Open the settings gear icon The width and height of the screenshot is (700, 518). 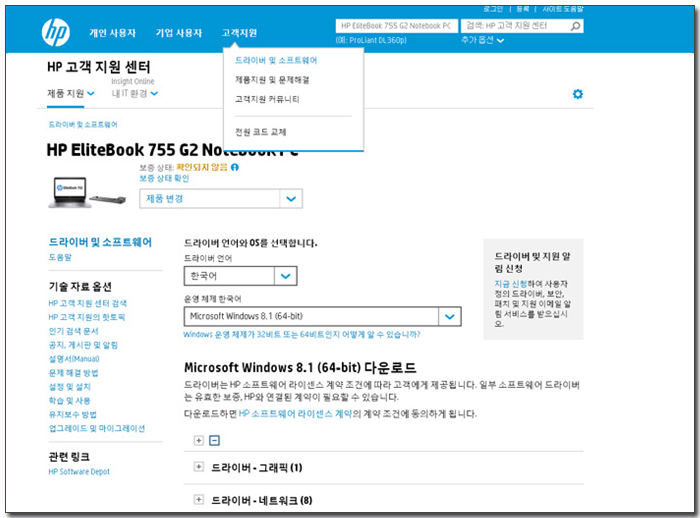point(578,94)
